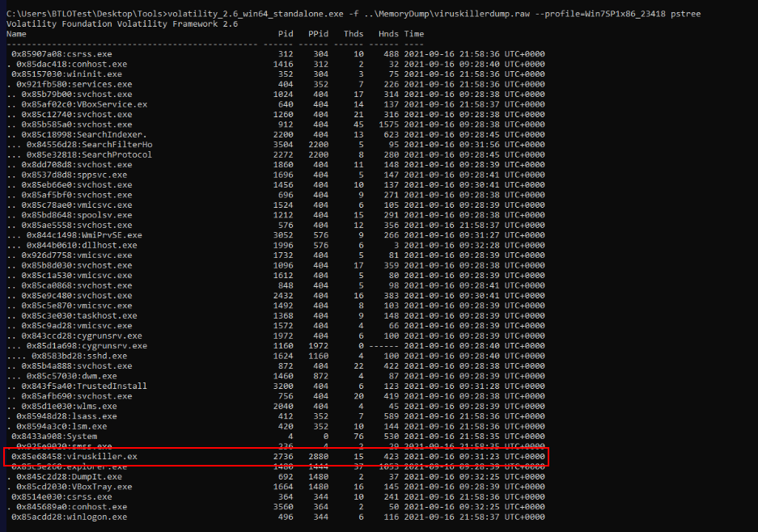Click the VBoxTray.exe process entry
This screenshot has width=758, height=532.
tap(74, 487)
